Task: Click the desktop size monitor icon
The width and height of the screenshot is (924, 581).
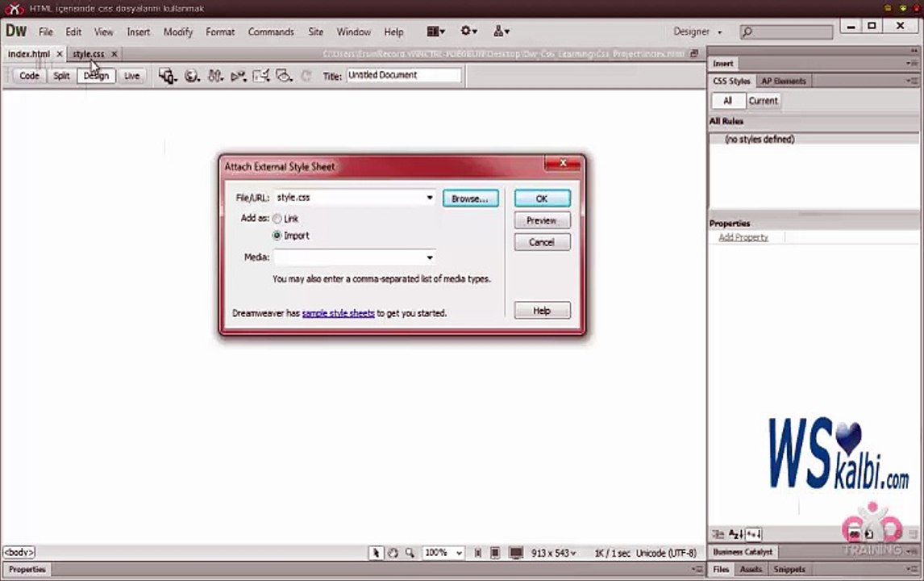Action: 516,553
